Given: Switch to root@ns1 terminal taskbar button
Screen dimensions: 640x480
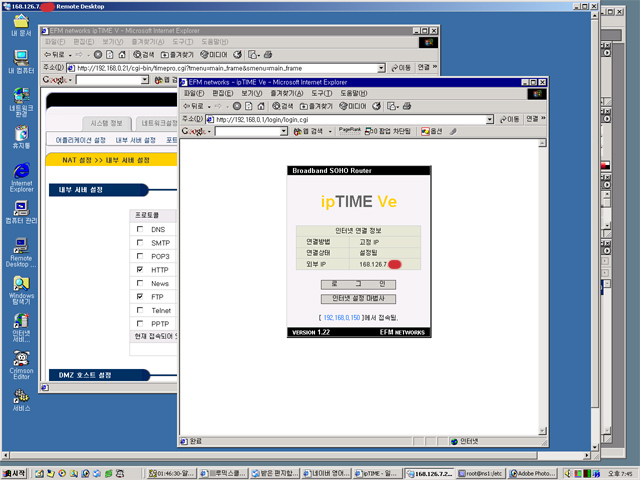Looking at the screenshot, I should tap(481, 473).
